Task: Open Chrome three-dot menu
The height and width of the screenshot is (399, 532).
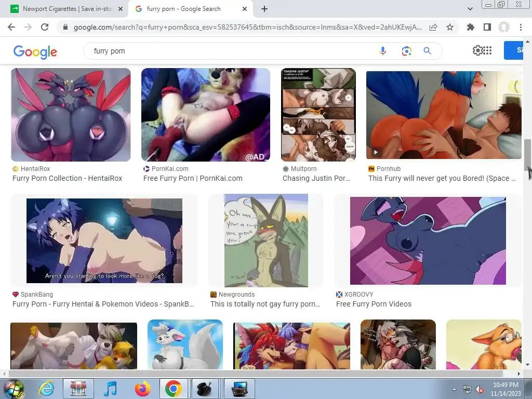Action: click(x=521, y=27)
